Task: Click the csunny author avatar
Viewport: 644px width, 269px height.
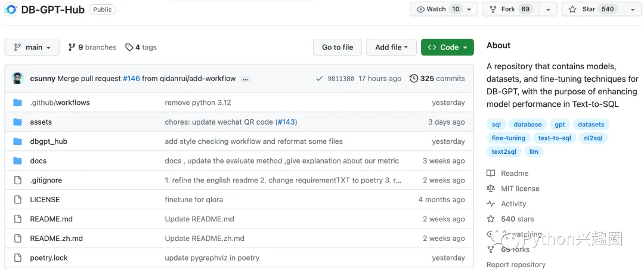Action: pos(18,78)
